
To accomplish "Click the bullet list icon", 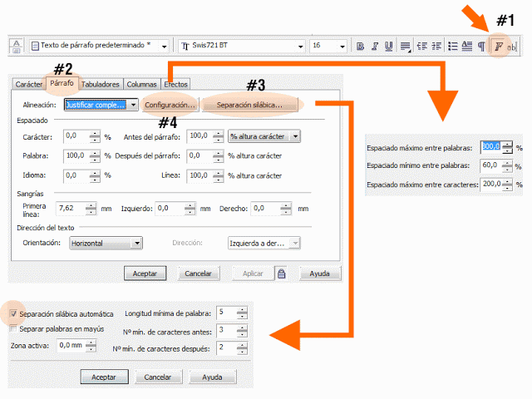I will [454, 47].
